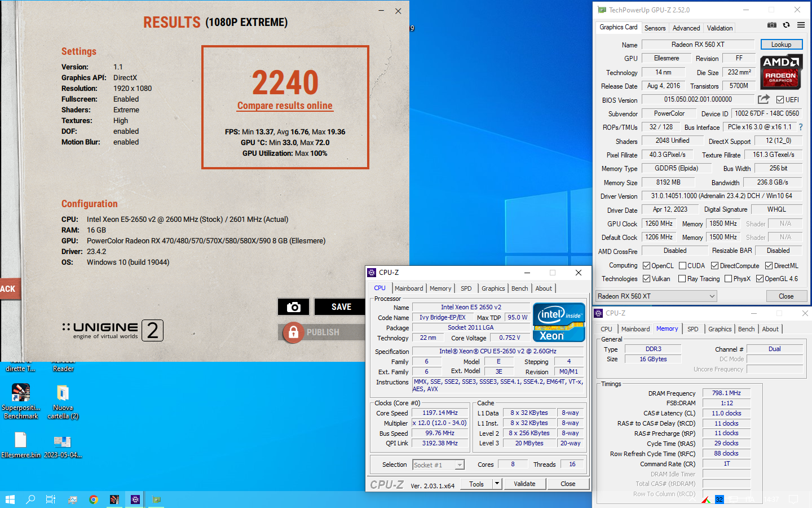The height and width of the screenshot is (508, 812).
Task: Click the Close button in front CPU-Z window
Action: (x=568, y=484)
